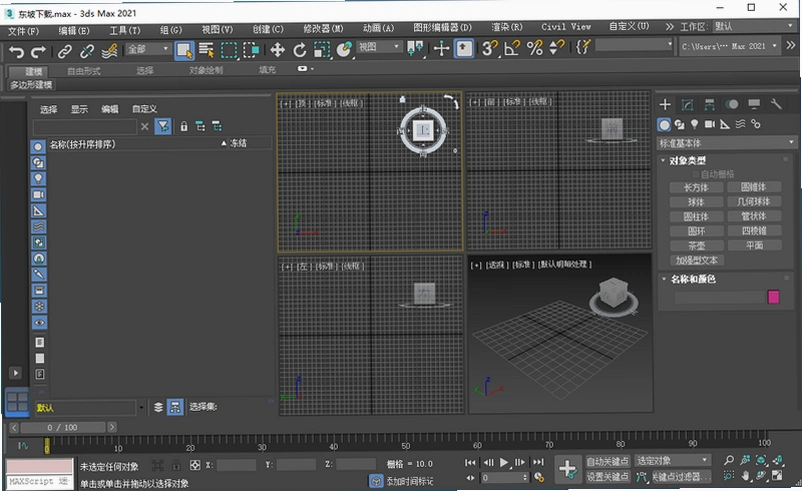
Task: Open the 标准基本体 category dropdown
Action: pos(726,143)
